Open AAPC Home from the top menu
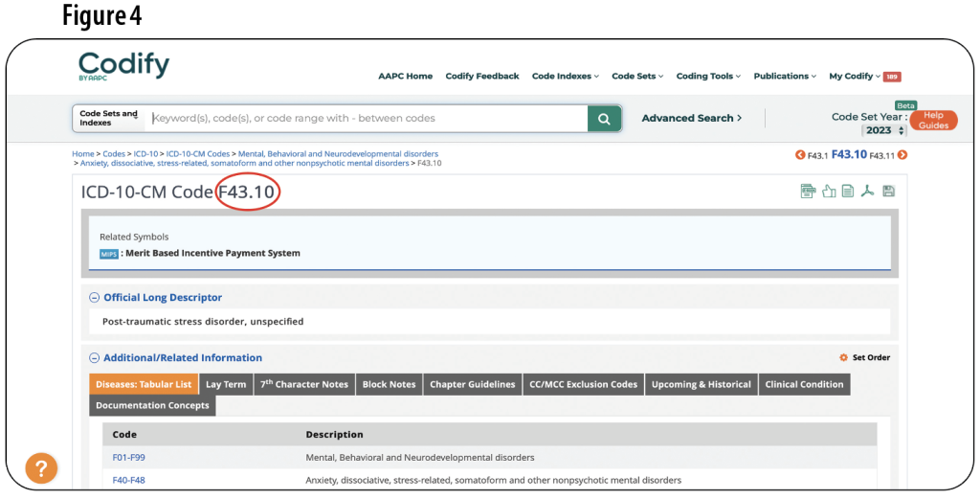980x499 pixels. pyautogui.click(x=405, y=77)
